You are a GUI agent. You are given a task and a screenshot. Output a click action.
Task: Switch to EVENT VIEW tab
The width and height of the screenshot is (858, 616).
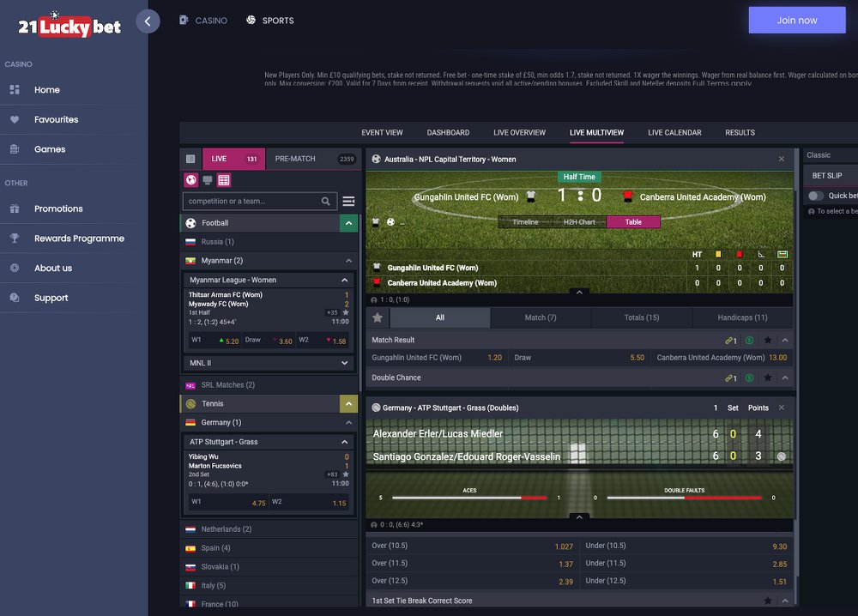coord(382,132)
